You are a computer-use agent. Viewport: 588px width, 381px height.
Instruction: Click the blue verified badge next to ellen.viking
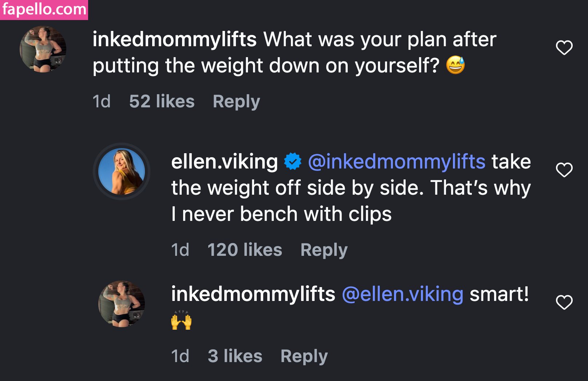point(293,162)
